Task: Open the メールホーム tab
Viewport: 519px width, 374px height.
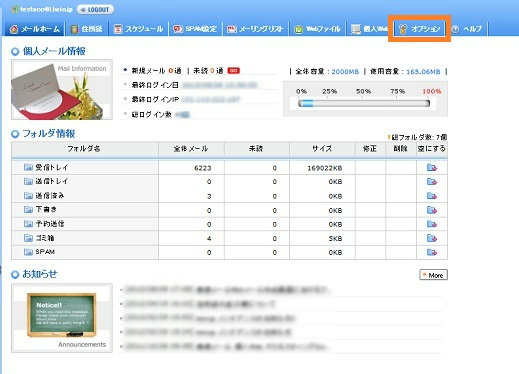Action: coord(35,29)
